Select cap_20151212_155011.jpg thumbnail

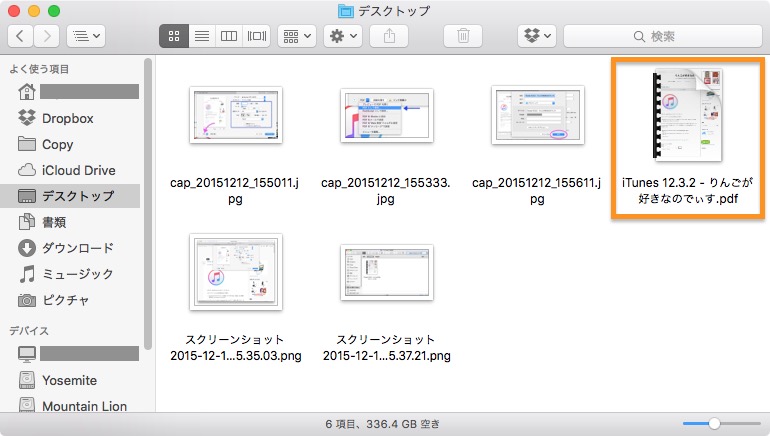(236, 115)
